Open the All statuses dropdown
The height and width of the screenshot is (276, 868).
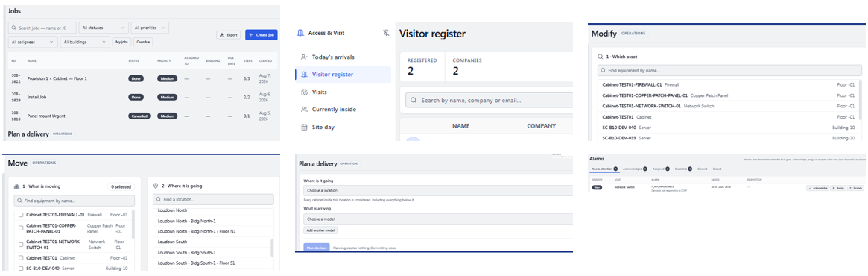(104, 28)
